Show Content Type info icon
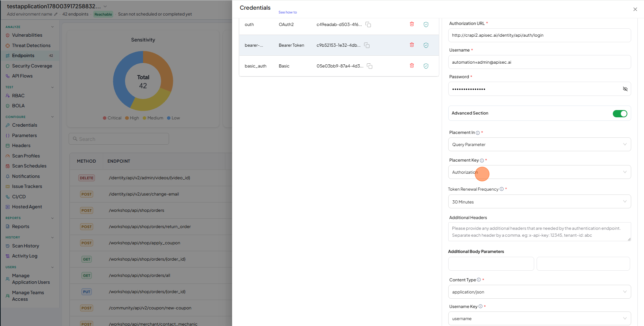This screenshot has width=644, height=326. point(479,280)
